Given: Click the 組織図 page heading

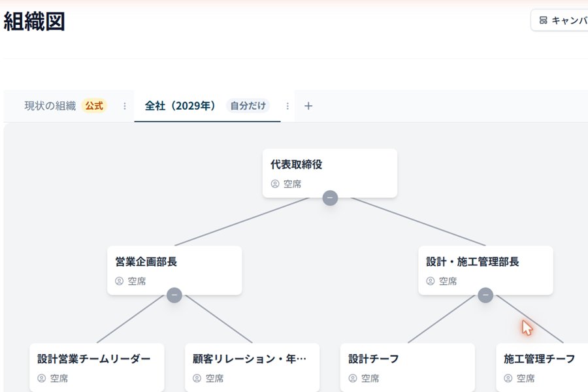Looking at the screenshot, I should tap(34, 22).
